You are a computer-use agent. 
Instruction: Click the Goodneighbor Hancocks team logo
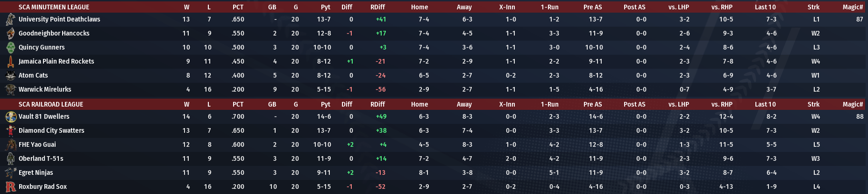(x=10, y=33)
